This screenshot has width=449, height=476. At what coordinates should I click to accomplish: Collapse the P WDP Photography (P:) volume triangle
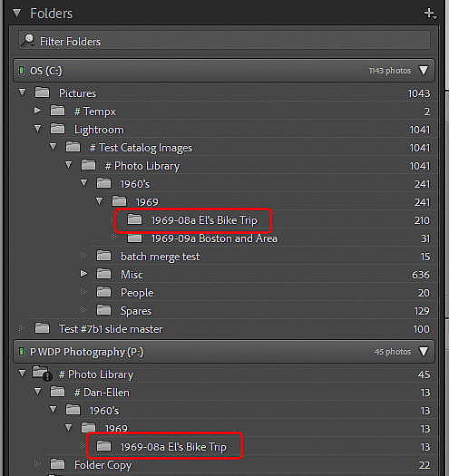click(424, 351)
